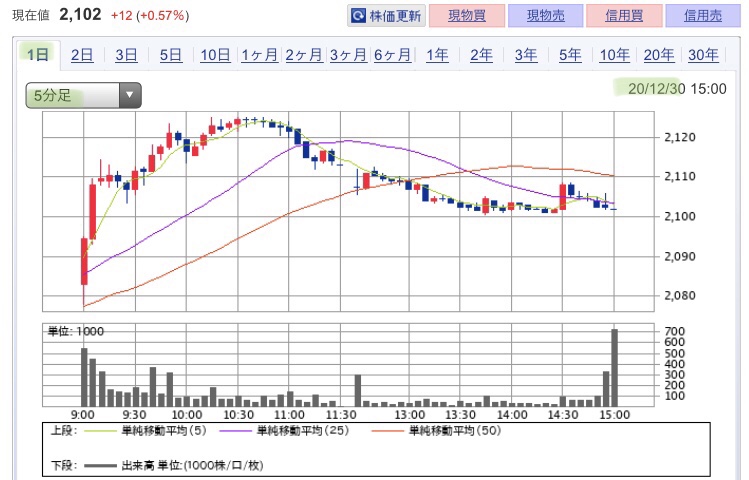Switch to the 10年 period tab

(x=614, y=55)
